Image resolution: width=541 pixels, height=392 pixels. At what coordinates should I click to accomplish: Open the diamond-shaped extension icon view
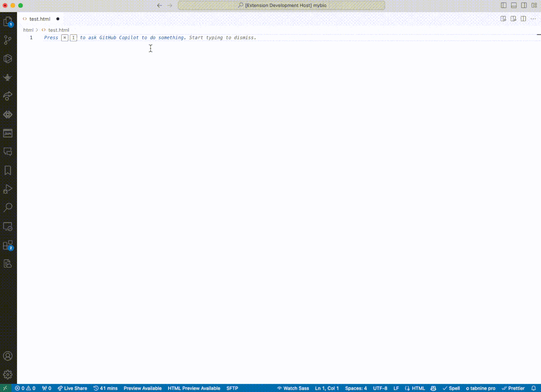tap(8, 115)
